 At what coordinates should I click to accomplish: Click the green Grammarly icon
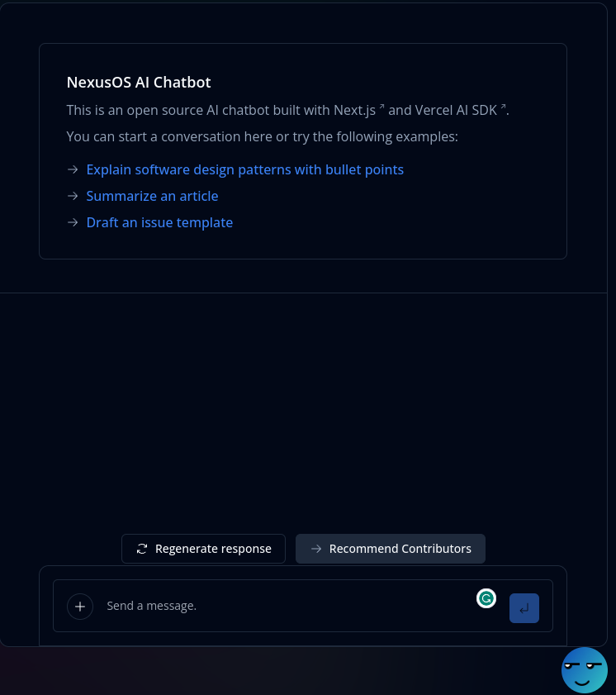point(486,598)
